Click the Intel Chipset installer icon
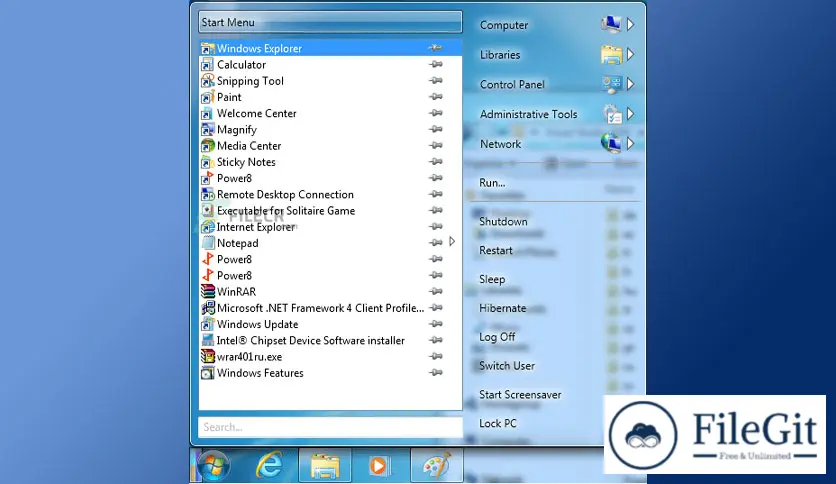Viewport: 836px width, 484px height. 207,341
